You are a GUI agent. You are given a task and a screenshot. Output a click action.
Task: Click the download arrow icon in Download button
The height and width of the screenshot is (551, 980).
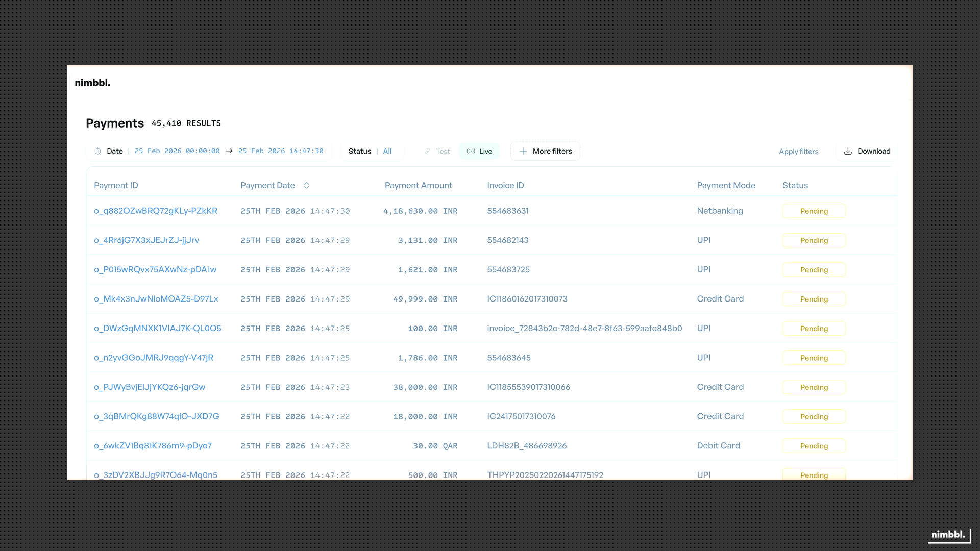coord(848,151)
